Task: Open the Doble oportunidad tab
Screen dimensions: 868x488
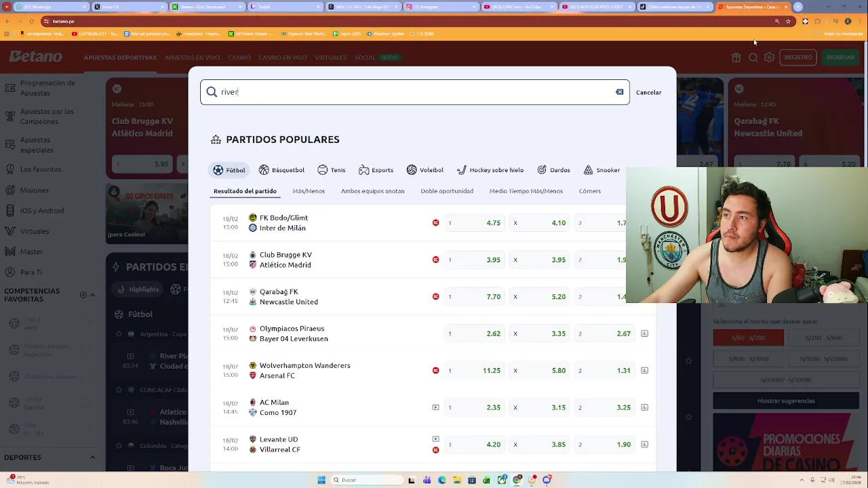Action: click(x=447, y=191)
